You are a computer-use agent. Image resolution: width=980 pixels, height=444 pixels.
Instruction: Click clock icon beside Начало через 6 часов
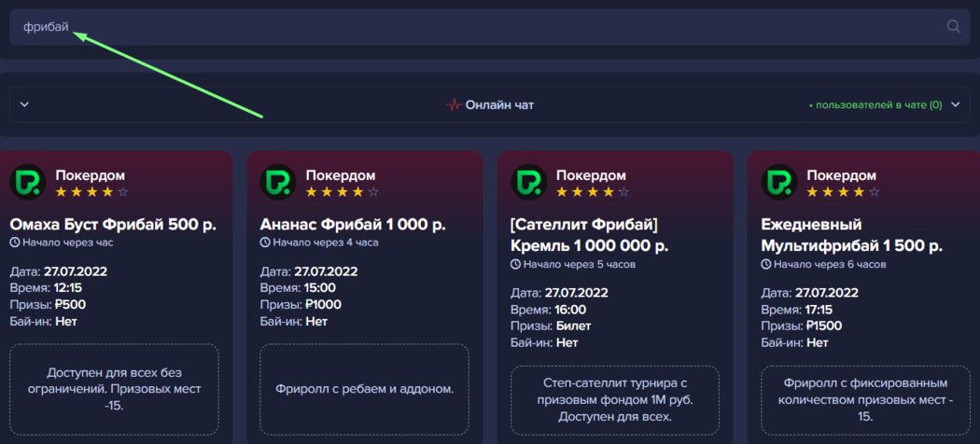pos(765,264)
